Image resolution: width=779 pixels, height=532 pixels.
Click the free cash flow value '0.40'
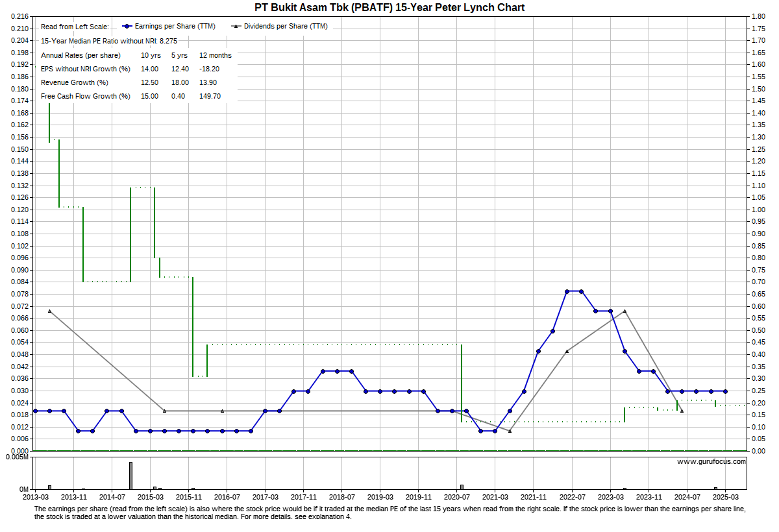tap(178, 96)
